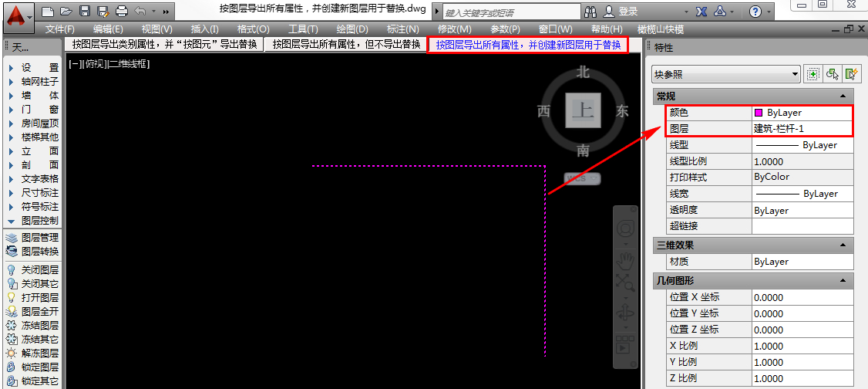The image size is (868, 389).
Task: Click the 图层全开 tool
Action: pos(32,311)
